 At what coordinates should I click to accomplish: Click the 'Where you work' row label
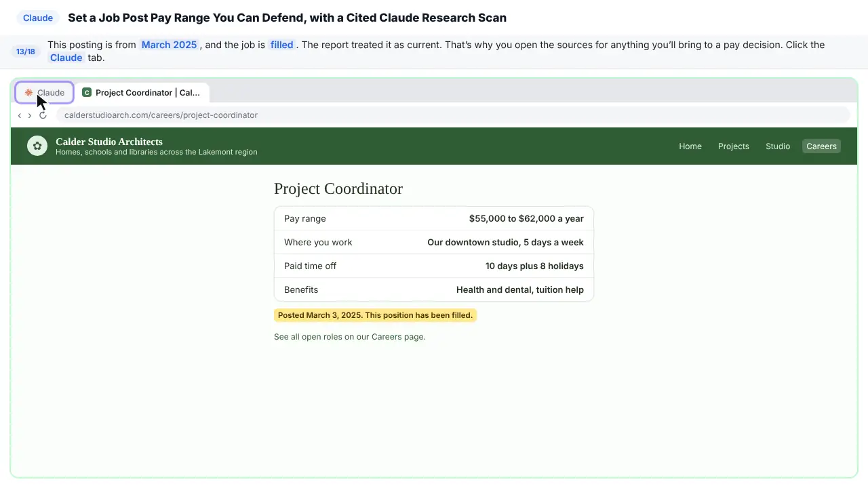tap(318, 242)
